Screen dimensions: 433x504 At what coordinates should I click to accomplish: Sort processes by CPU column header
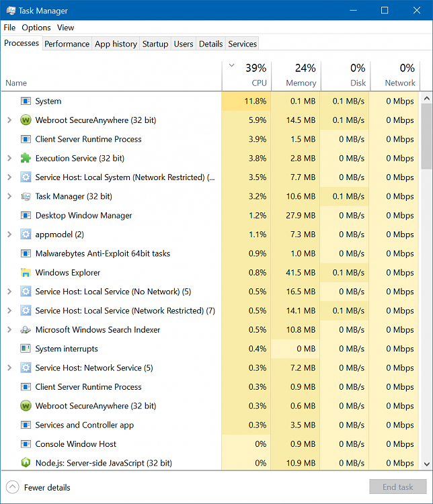point(247,76)
